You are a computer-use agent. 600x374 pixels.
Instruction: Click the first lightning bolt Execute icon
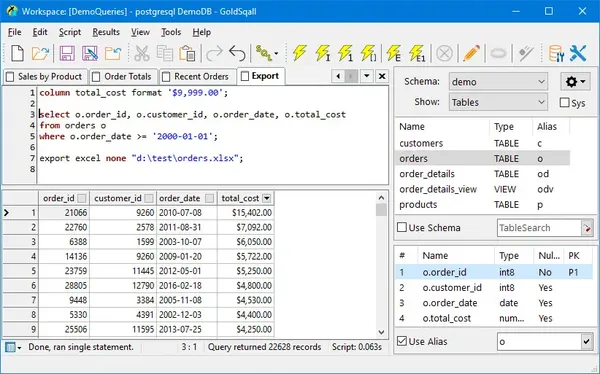click(x=299, y=53)
